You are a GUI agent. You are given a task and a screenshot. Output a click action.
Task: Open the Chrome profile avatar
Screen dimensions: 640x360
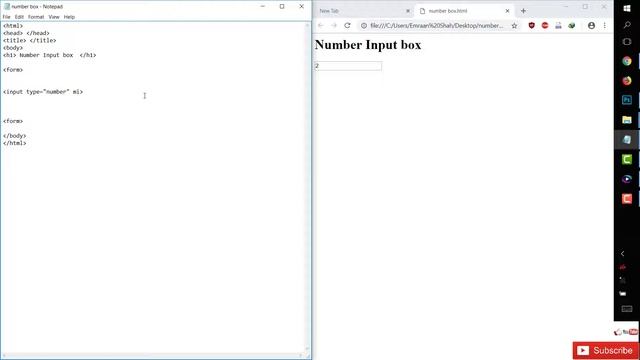[591, 25]
